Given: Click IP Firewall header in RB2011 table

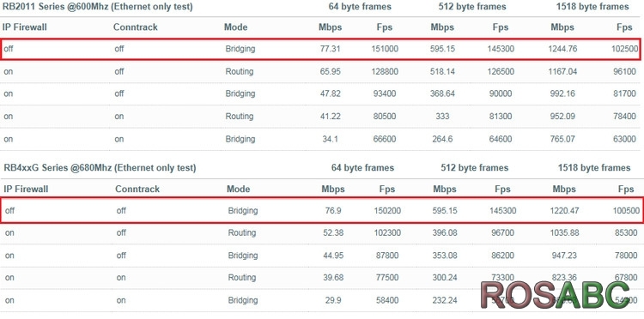Looking at the screenshot, I should pyautogui.click(x=25, y=27).
